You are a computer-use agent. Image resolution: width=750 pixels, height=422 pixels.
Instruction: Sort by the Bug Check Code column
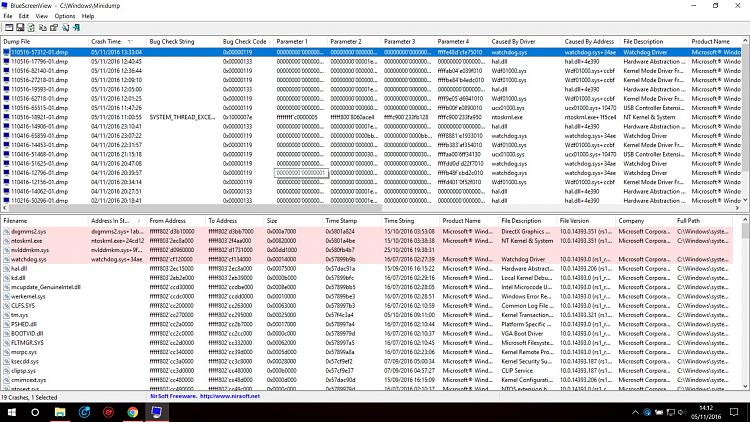click(x=246, y=42)
